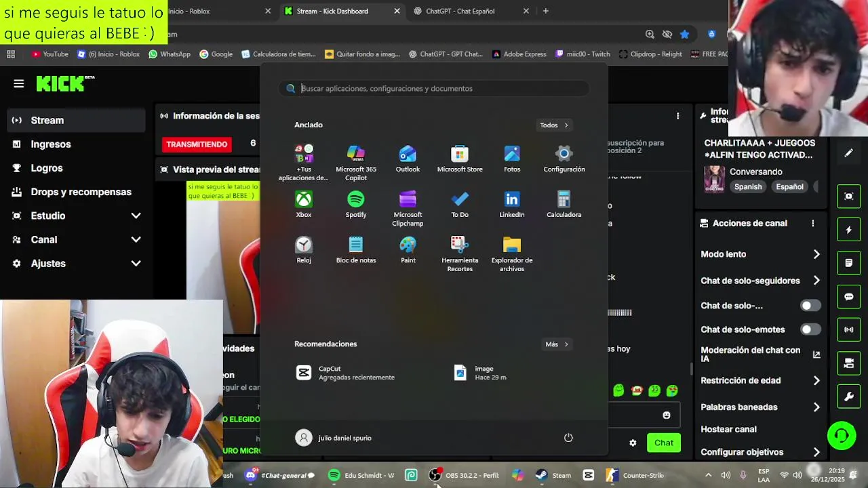Open Acciones de canal three-dot menu
This screenshot has height=488, width=868.
coord(812,223)
